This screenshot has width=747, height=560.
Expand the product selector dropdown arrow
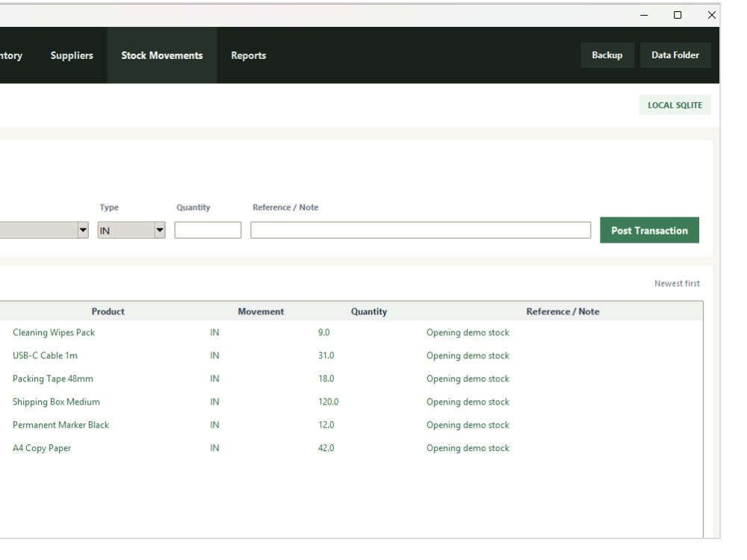[x=83, y=231]
